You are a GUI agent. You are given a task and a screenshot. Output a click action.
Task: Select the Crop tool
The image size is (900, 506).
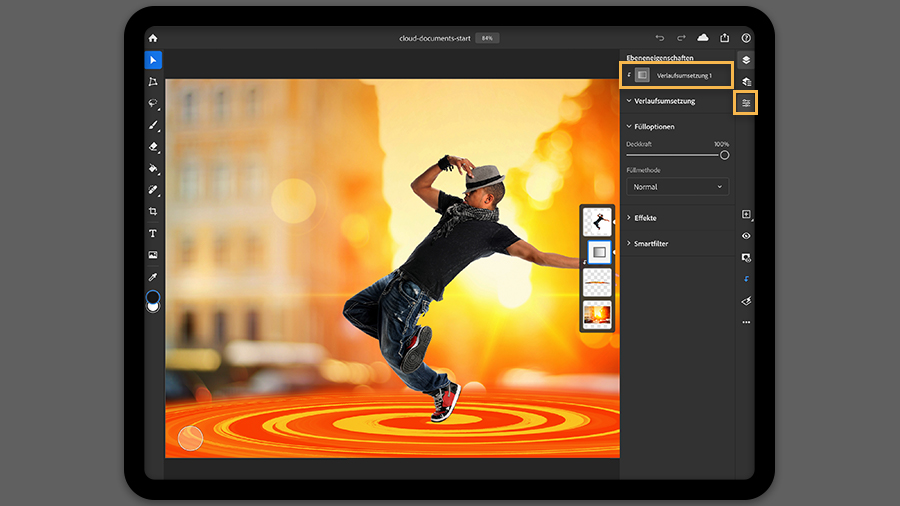pos(153,212)
